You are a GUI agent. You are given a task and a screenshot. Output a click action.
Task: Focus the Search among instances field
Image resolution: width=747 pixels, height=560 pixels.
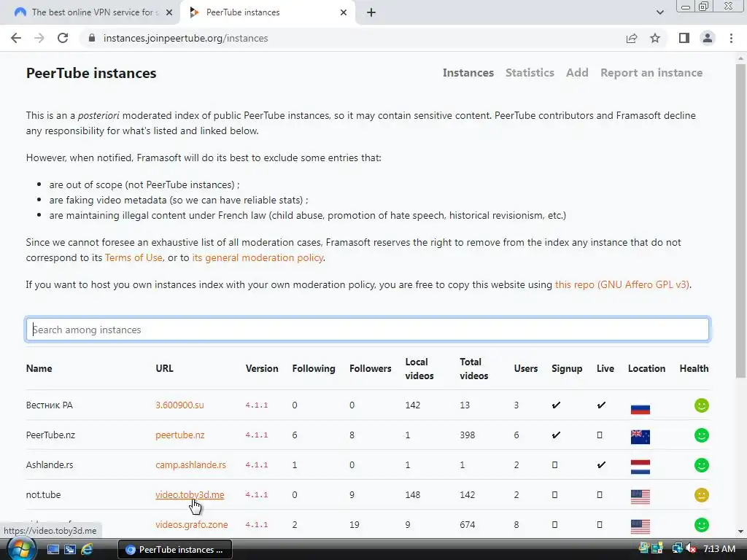[x=368, y=330]
